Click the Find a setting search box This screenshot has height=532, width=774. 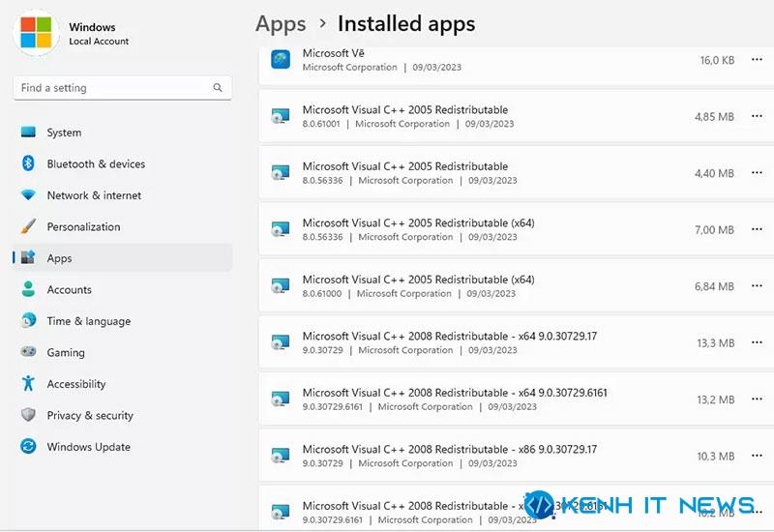[123, 88]
